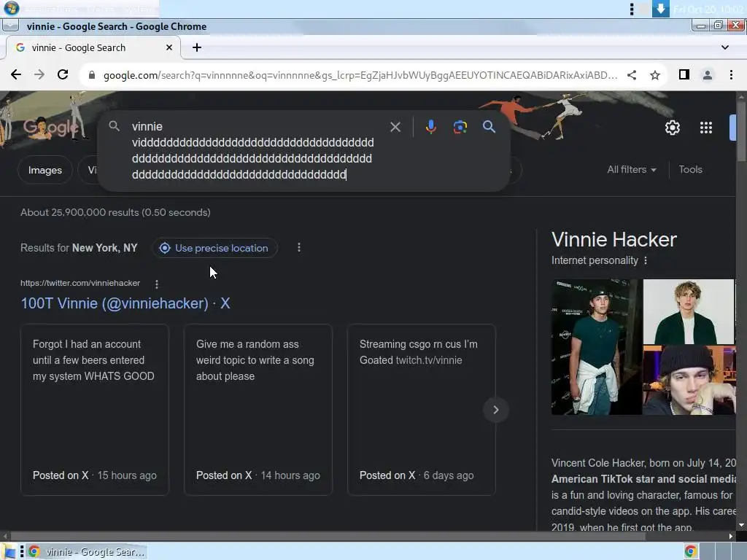Open Google quick settings gear
Image resolution: width=747 pixels, height=560 pixels.
pos(672,127)
